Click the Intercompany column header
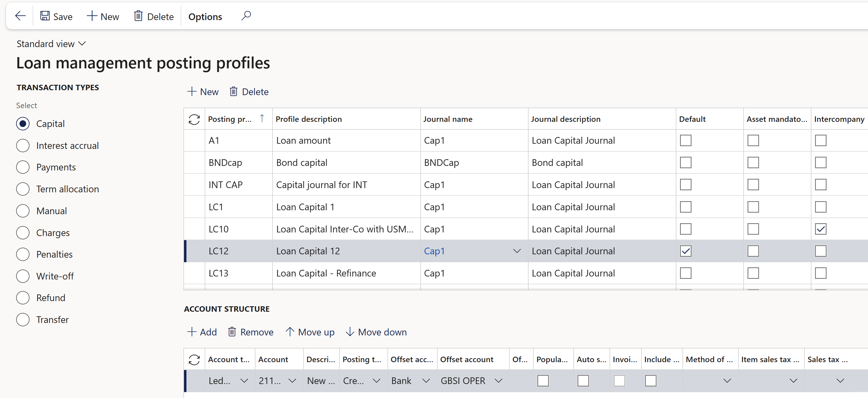The height and width of the screenshot is (398, 868). (x=839, y=119)
